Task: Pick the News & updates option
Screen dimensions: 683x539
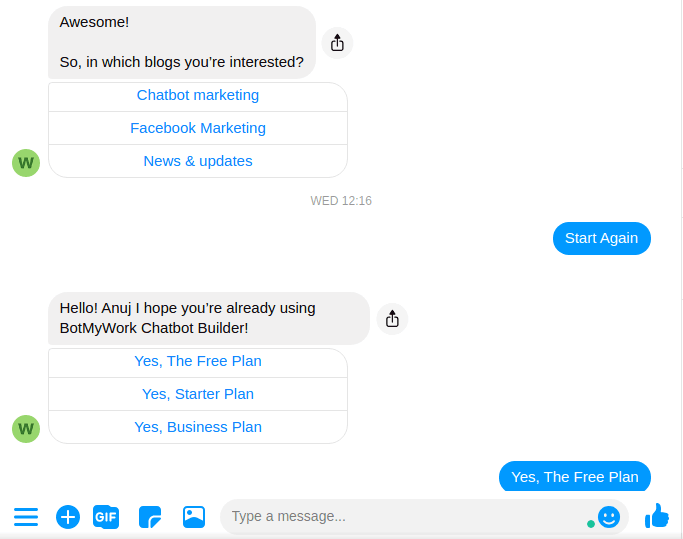Action: coord(198,161)
